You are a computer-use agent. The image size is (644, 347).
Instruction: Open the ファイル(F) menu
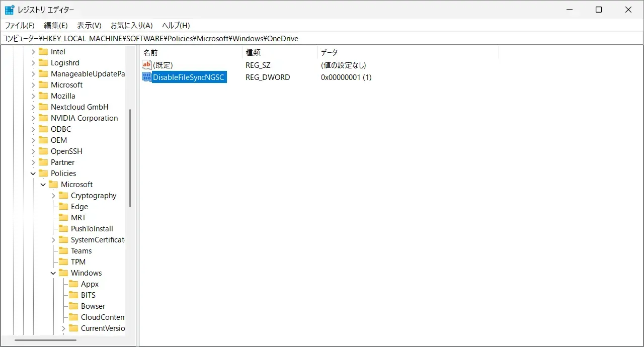(20, 25)
